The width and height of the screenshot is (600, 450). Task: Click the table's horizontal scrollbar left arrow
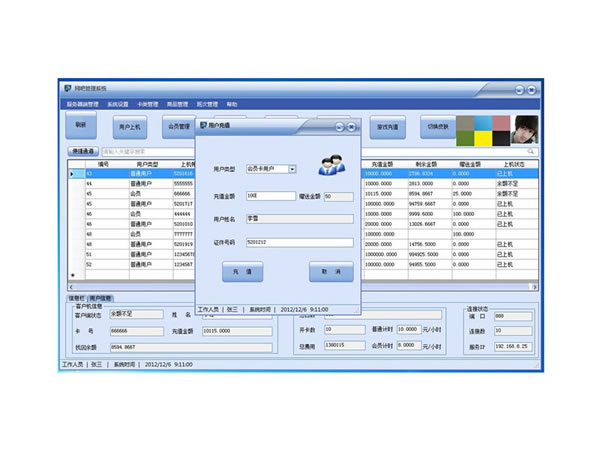[x=71, y=287]
